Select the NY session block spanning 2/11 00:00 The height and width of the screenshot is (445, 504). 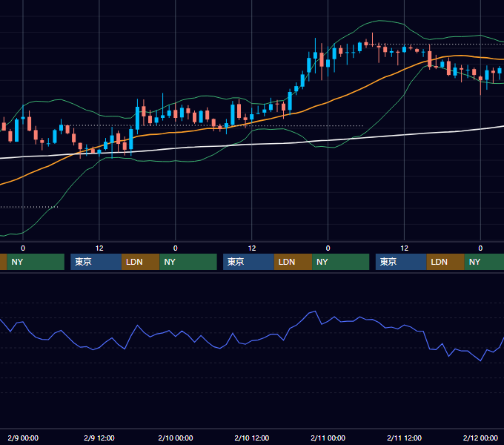pos(341,262)
